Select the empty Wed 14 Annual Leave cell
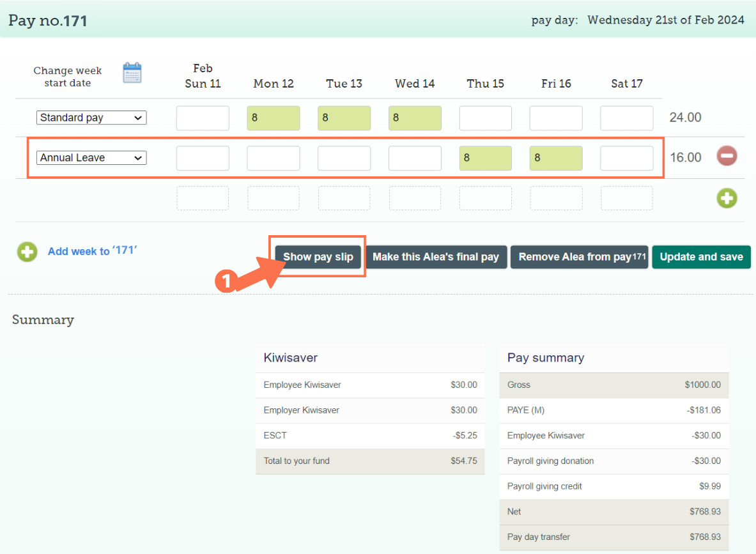 [415, 157]
